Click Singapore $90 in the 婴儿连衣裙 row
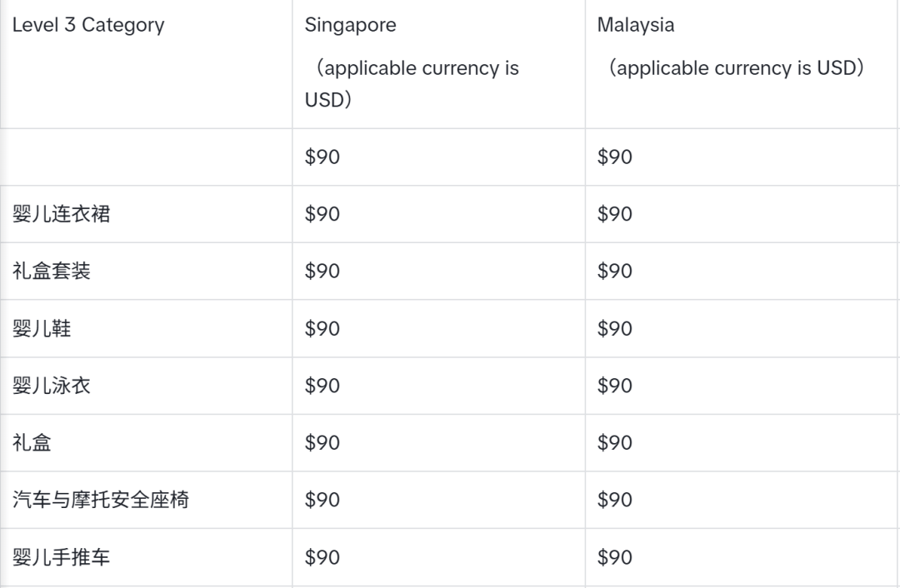900x588 pixels. click(322, 214)
